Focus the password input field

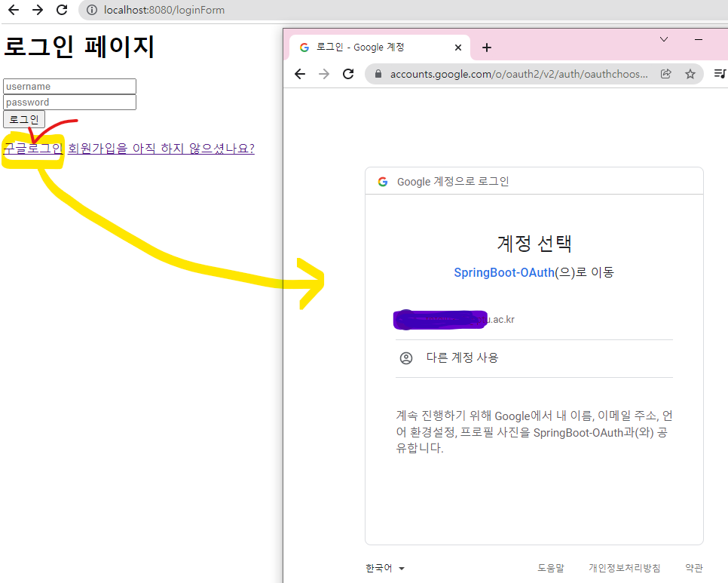coord(69,103)
